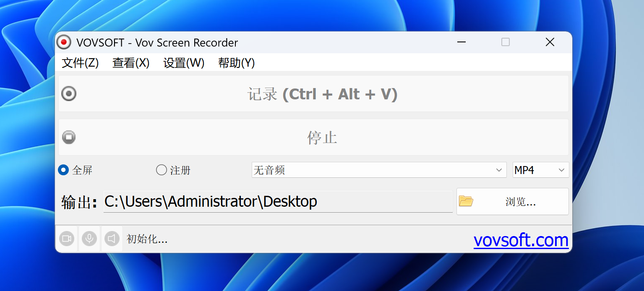Open the 设置(W) menu
The width and height of the screenshot is (644, 291).
pos(184,63)
